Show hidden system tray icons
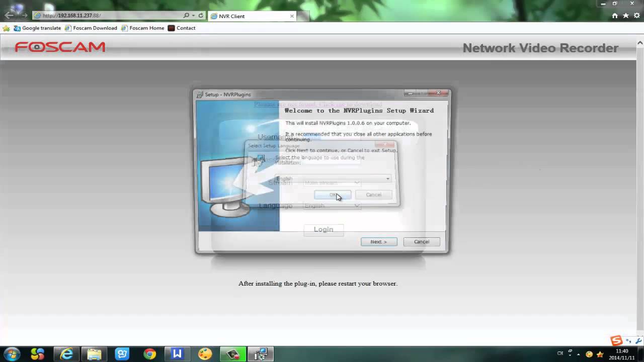The width and height of the screenshot is (644, 362). [x=579, y=354]
